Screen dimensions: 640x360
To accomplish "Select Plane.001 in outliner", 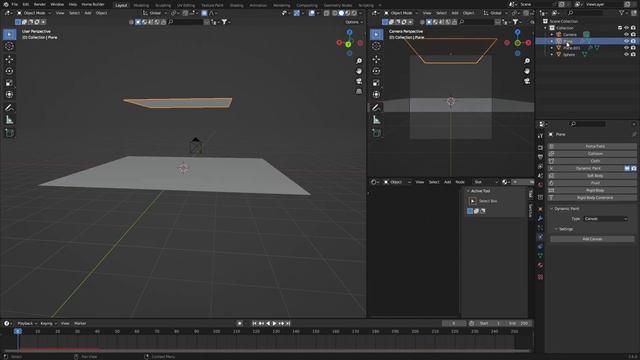I will [571, 48].
